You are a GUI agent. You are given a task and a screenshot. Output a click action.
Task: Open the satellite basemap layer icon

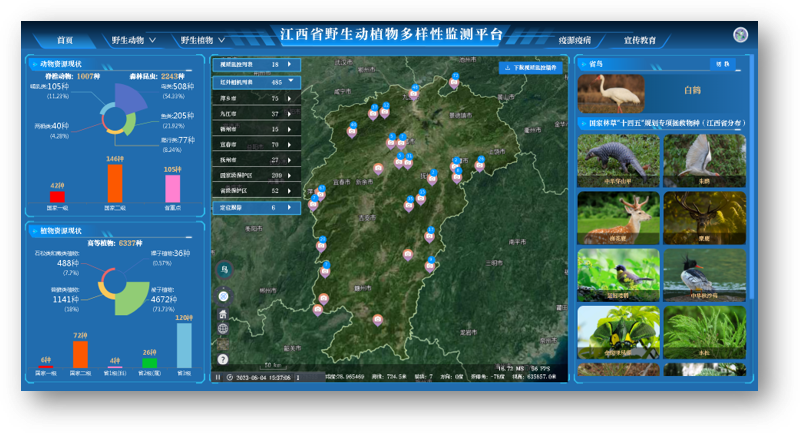(223, 343)
